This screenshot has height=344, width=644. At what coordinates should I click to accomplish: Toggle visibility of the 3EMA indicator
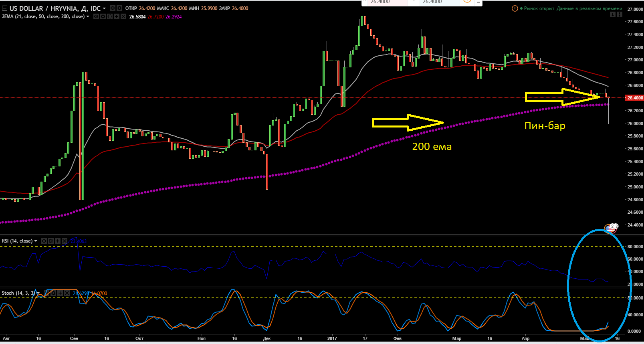point(96,16)
